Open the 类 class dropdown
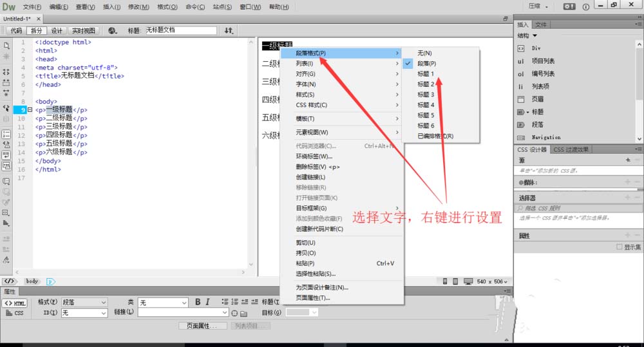This screenshot has height=347, width=644. pyautogui.click(x=163, y=303)
